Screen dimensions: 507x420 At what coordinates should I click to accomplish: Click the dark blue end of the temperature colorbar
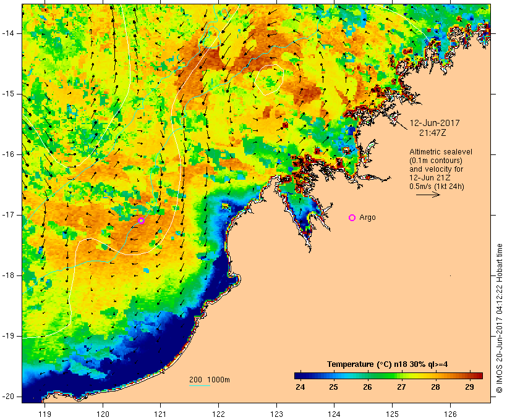(x=298, y=376)
